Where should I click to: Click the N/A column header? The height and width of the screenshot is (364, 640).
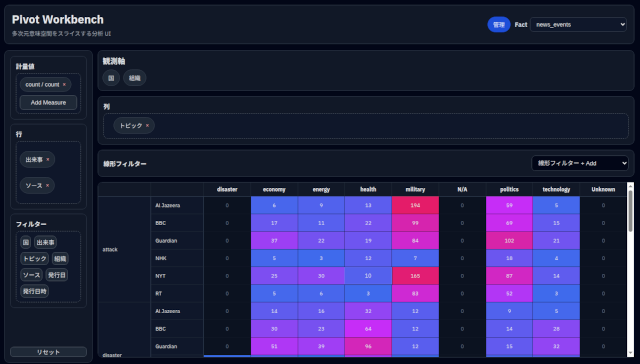coord(462,189)
